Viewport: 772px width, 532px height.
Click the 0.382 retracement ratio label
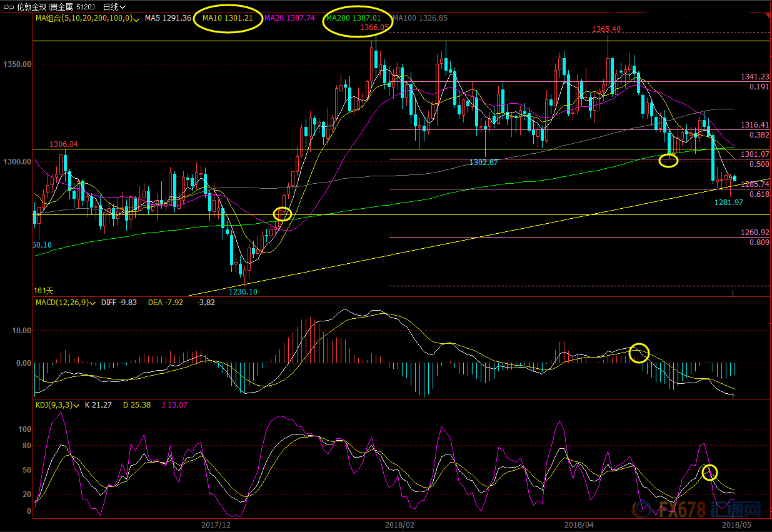759,135
